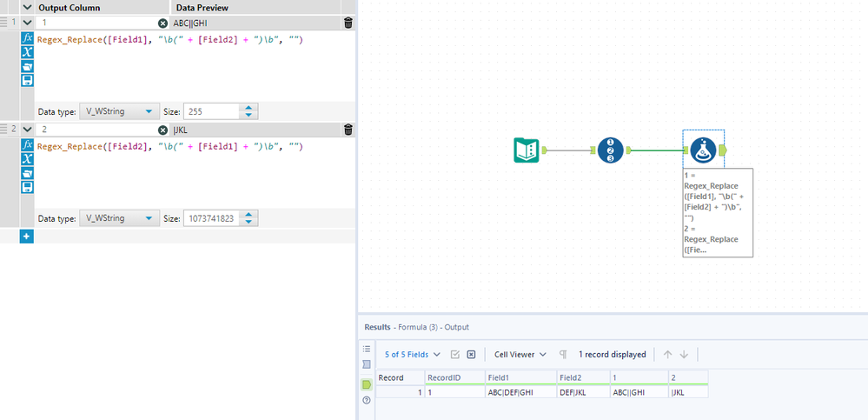This screenshot has width=868, height=420.
Task: Select cell ABC||GHI in Results grid
Action: [639, 392]
